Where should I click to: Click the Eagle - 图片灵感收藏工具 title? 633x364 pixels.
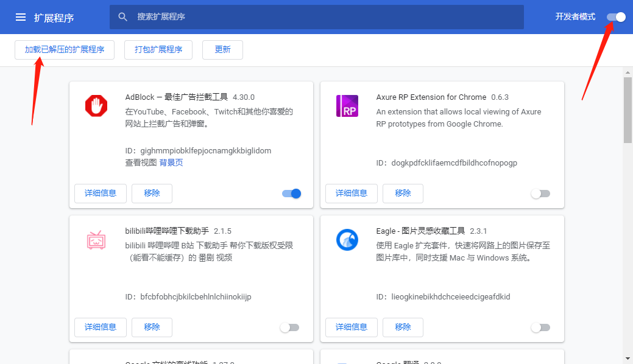click(420, 231)
